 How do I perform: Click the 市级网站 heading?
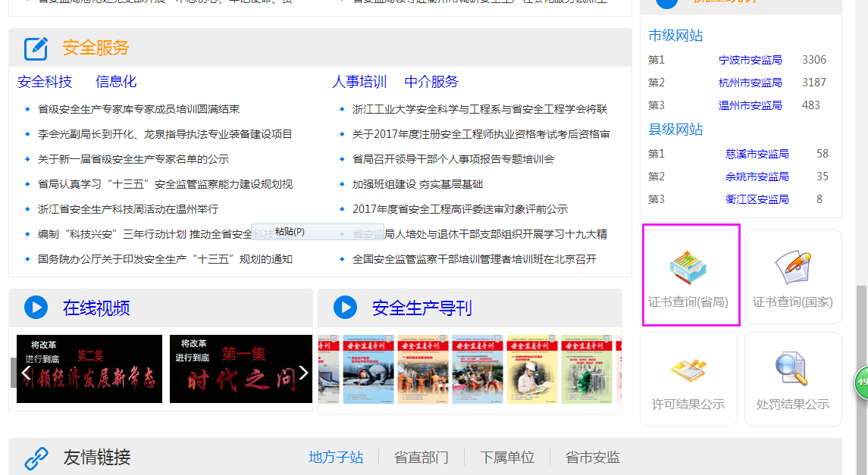click(x=675, y=36)
